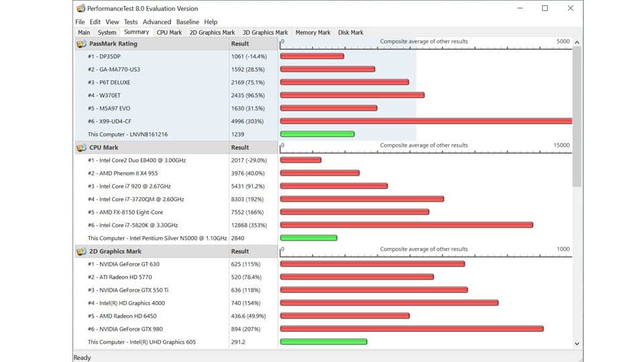Click the red bar for GeForce GTX 980

[x=412, y=328]
